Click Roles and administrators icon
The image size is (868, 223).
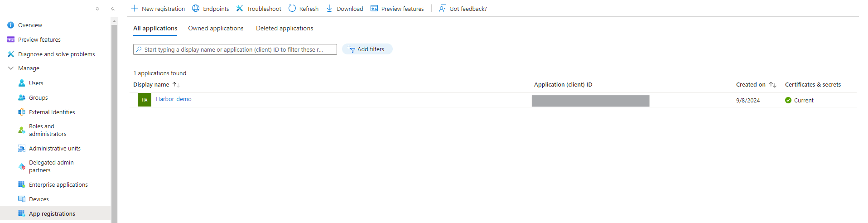point(22,130)
